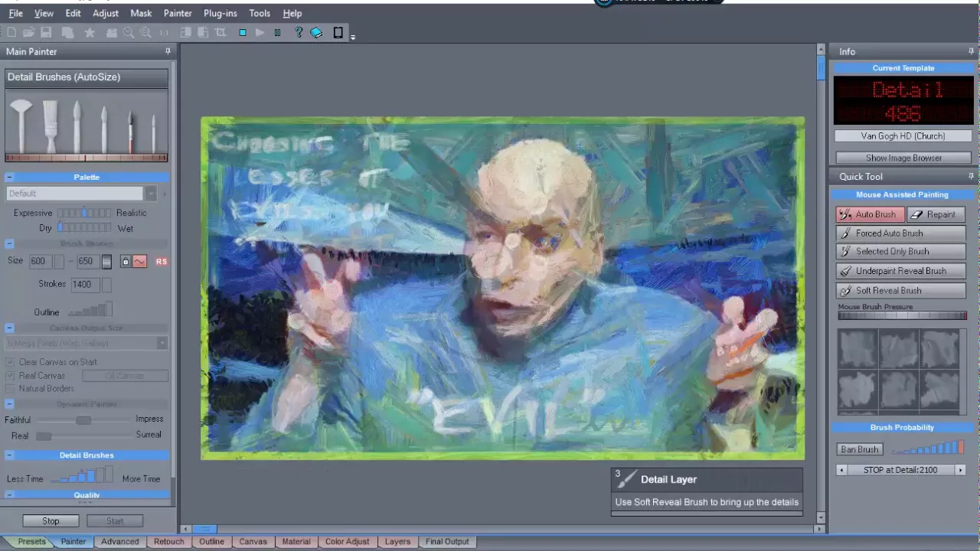Screen dimensions: 980x551
Task: Toggle the pink wave size mode button
Action: tap(139, 262)
